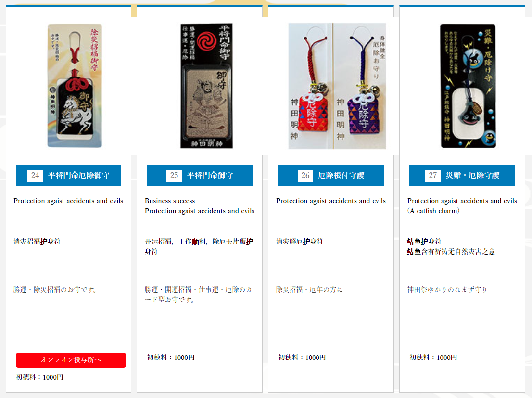Click the number 24 badge

point(35,176)
